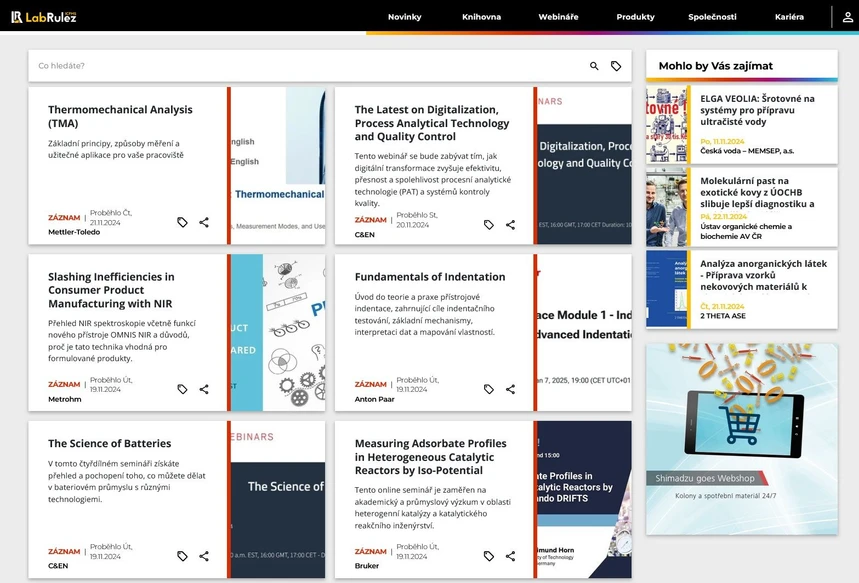The image size is (859, 583).
Task: Click ZÁZNAM label on Thermomechanical Analysis card
Action: tap(64, 218)
